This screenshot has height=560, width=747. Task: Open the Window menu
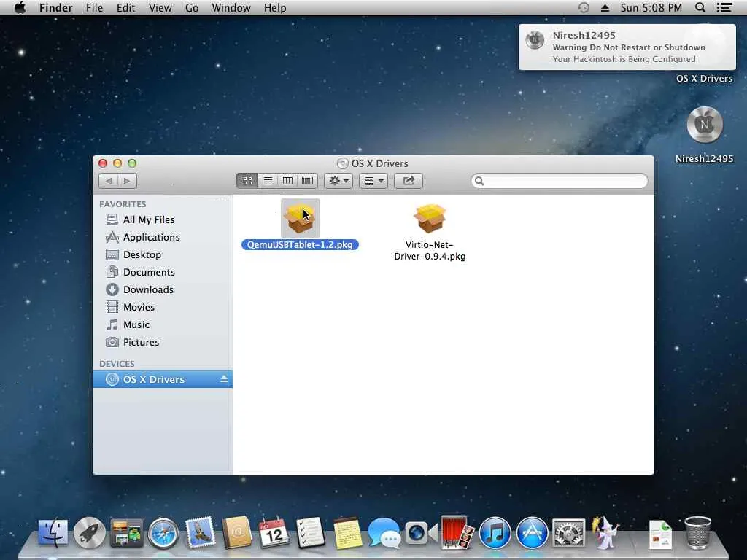pyautogui.click(x=231, y=7)
